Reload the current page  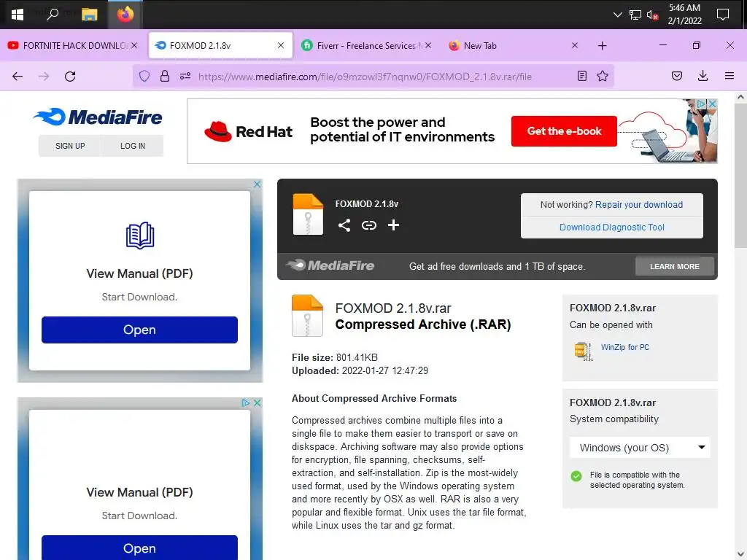tap(70, 76)
